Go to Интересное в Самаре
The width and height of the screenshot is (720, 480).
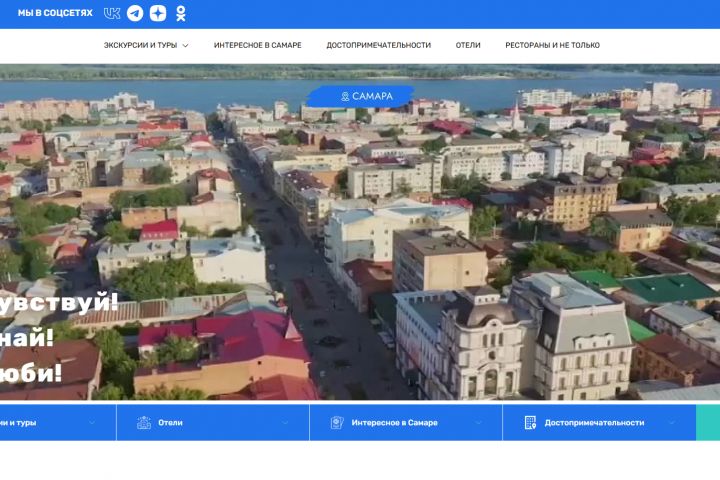258,45
